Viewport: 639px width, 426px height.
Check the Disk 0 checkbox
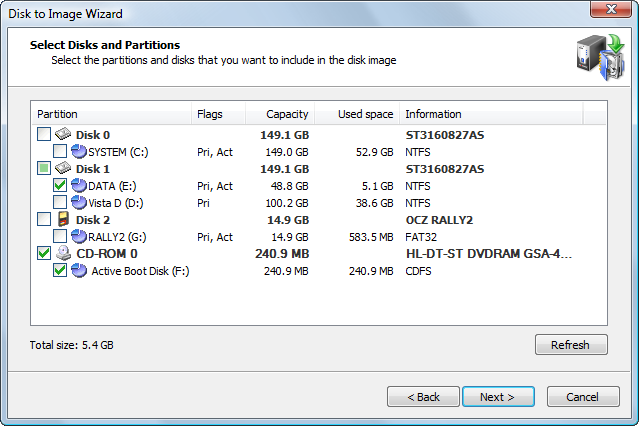click(x=43, y=135)
